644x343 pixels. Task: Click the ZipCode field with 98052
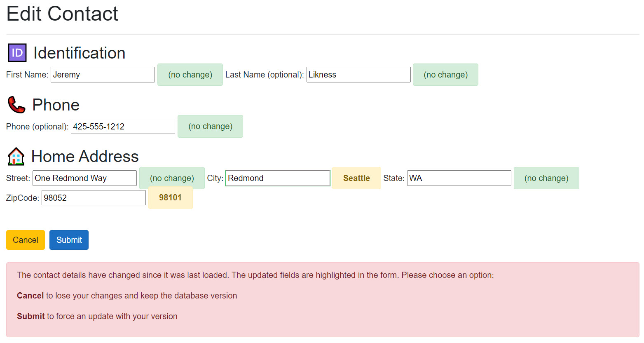(94, 198)
